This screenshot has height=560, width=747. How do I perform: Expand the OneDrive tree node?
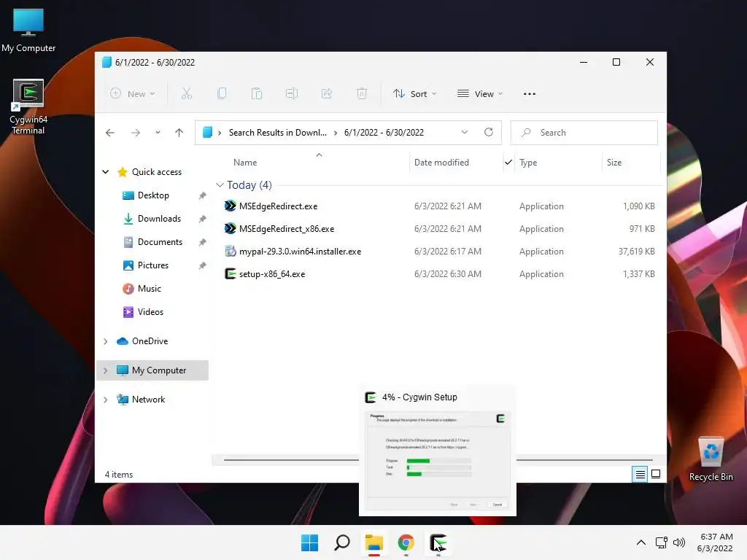click(106, 341)
